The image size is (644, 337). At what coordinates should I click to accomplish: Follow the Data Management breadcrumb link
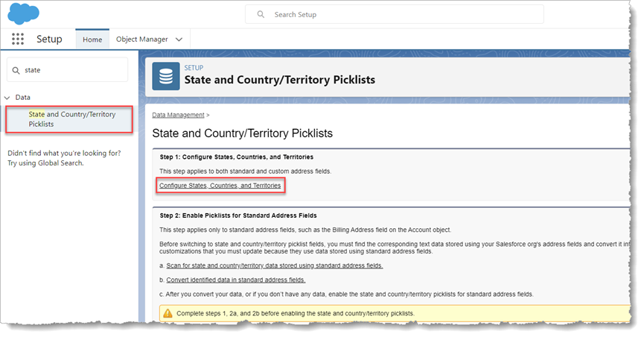coord(178,116)
